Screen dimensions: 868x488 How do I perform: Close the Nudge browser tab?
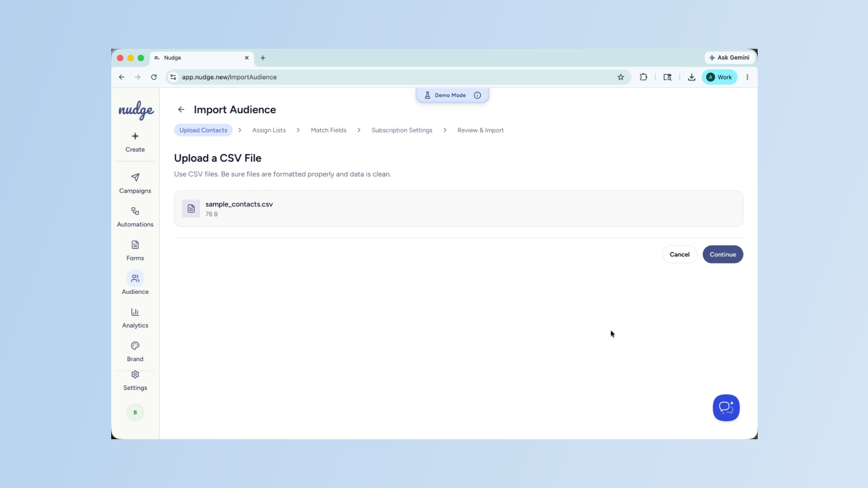(247, 58)
